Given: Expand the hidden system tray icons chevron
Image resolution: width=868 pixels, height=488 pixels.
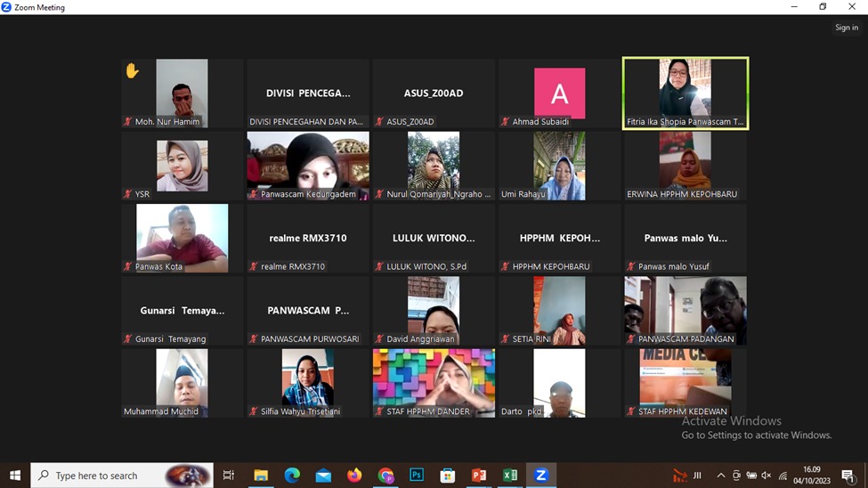Looking at the screenshot, I should pos(721,476).
